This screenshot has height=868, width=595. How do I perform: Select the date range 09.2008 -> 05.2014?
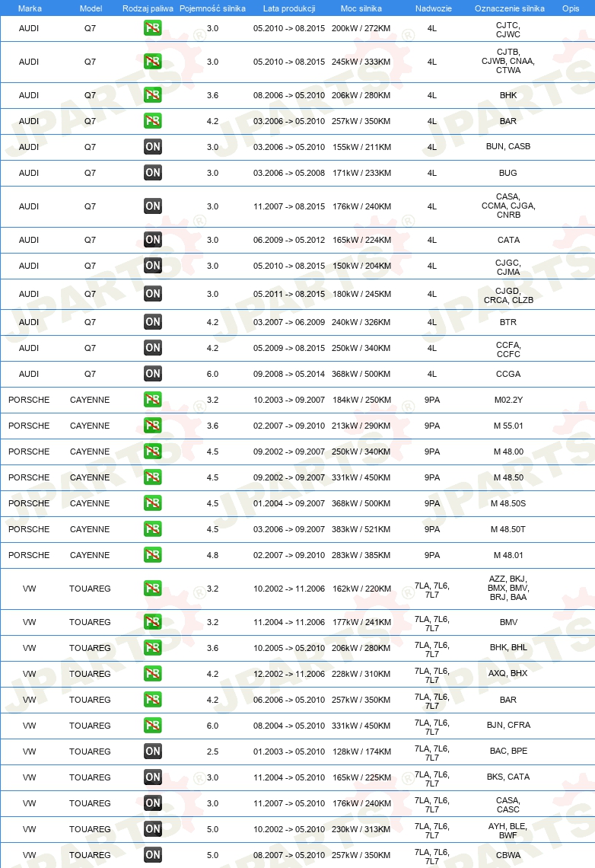(289, 374)
